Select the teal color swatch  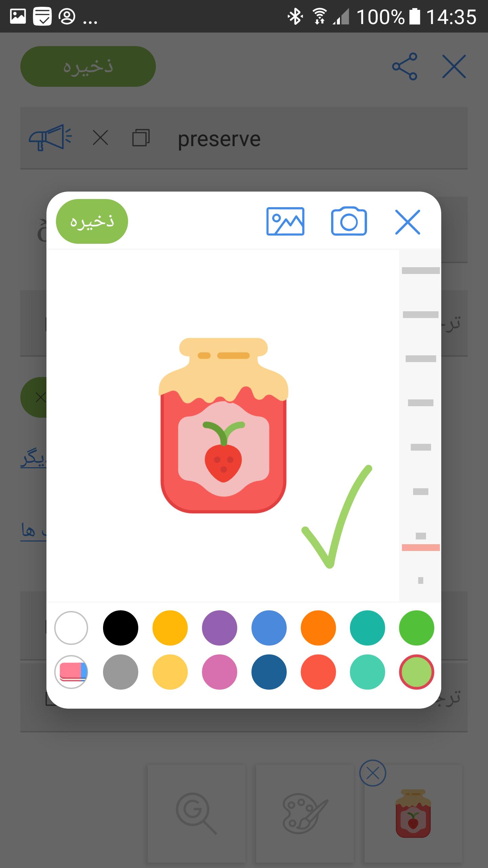click(x=367, y=628)
